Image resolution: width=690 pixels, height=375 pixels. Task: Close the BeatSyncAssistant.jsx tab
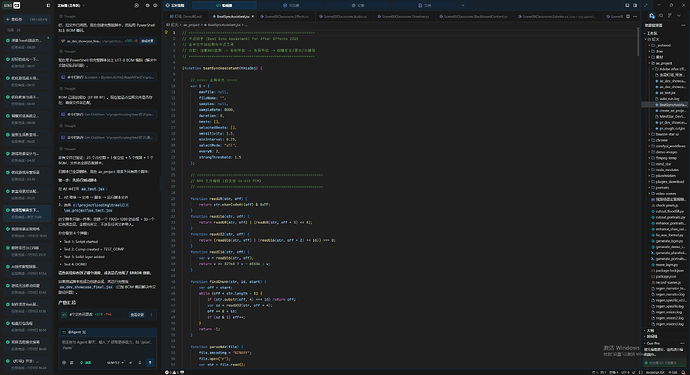[253, 16]
